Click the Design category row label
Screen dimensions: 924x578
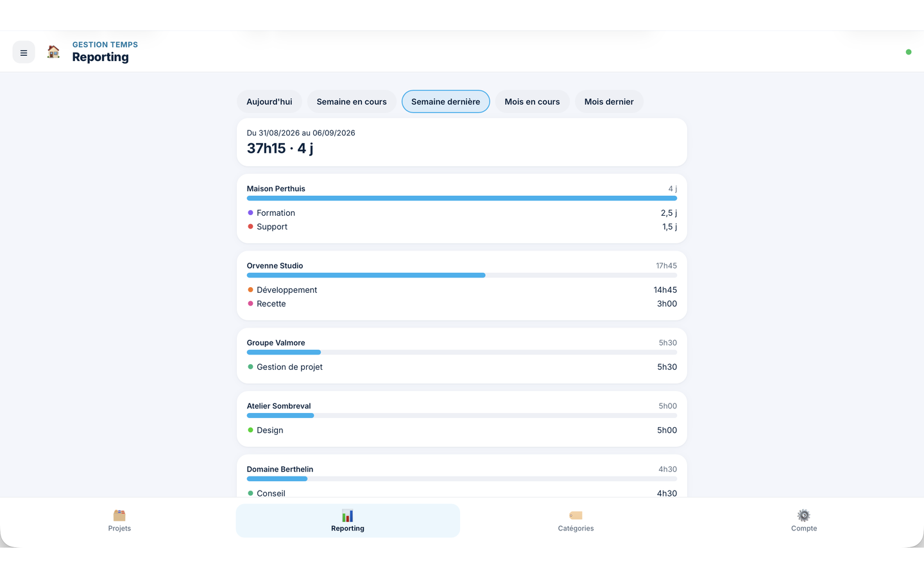(269, 430)
